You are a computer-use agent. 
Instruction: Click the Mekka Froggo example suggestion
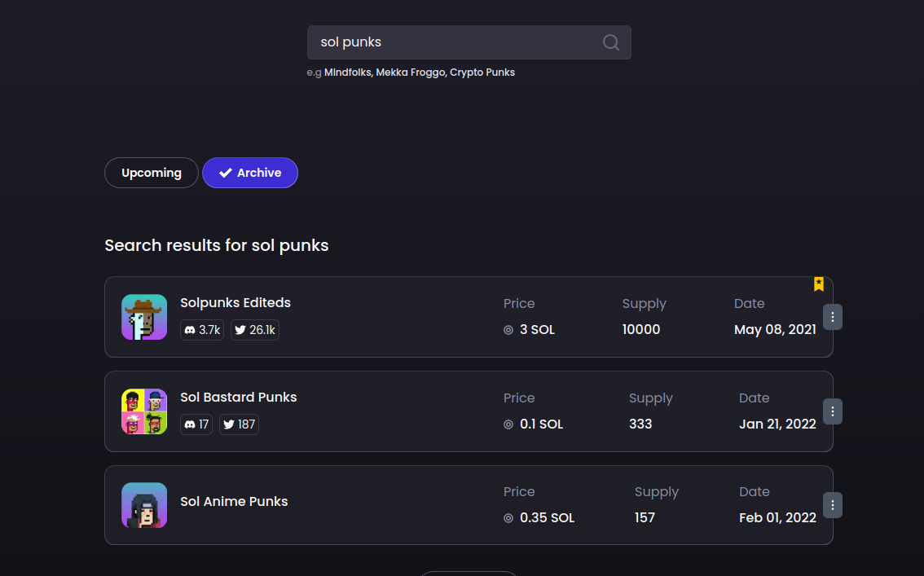(x=411, y=73)
